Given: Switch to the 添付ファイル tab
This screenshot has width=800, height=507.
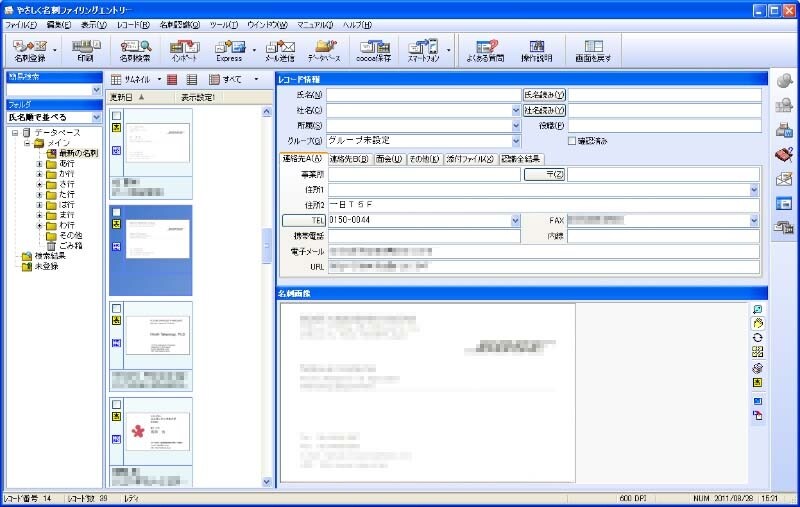Looking at the screenshot, I should [470, 158].
